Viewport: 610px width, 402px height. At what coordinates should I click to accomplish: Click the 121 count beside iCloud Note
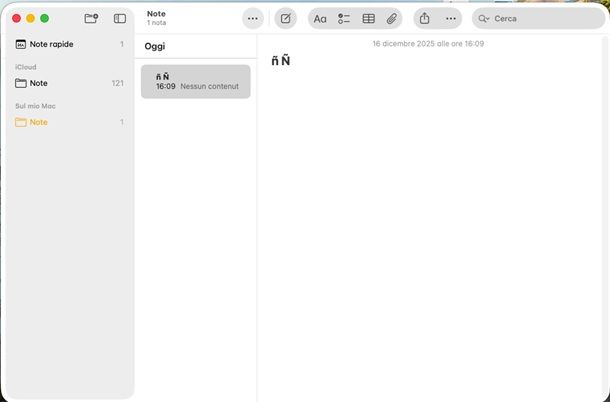(117, 83)
